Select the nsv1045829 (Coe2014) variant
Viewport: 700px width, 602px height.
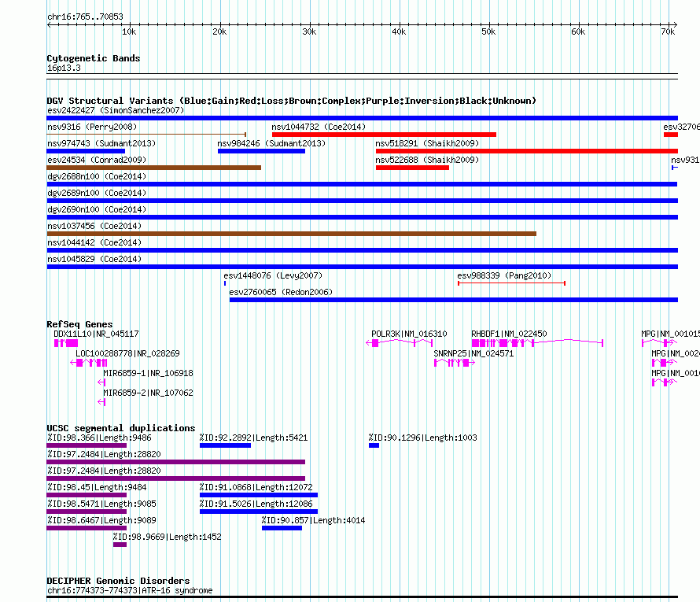362,267
